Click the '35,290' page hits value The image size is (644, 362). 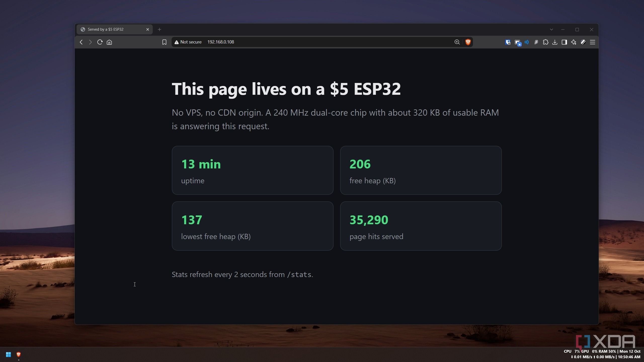point(369,220)
